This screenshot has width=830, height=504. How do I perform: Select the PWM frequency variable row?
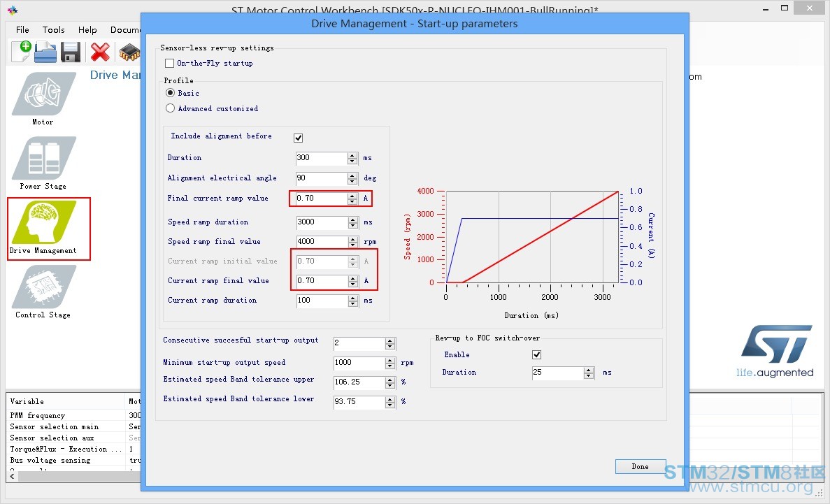coord(74,416)
